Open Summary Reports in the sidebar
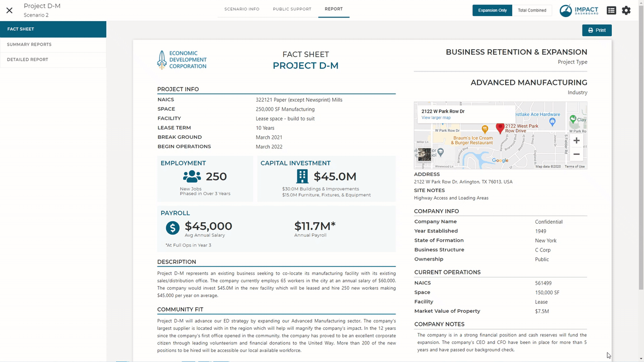644x362 pixels. pyautogui.click(x=53, y=44)
